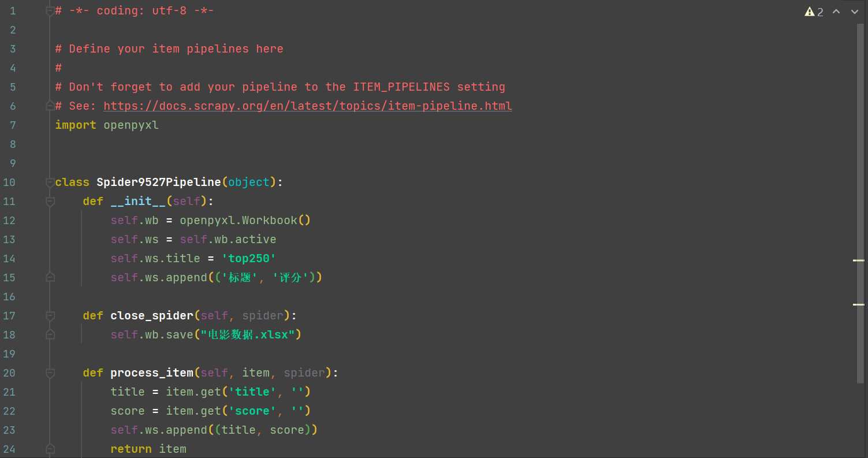Collapse the Spider9527Pipeline class
The height and width of the screenshot is (458, 868).
[50, 182]
